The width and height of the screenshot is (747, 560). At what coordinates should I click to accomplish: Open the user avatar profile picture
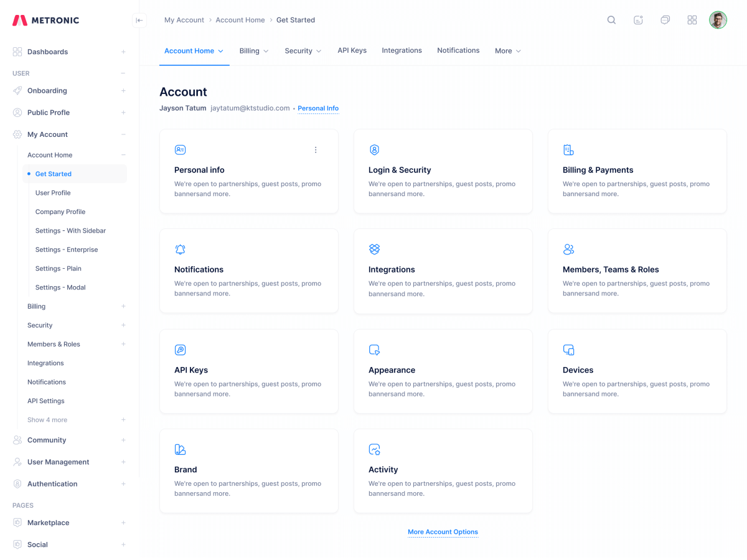718,20
